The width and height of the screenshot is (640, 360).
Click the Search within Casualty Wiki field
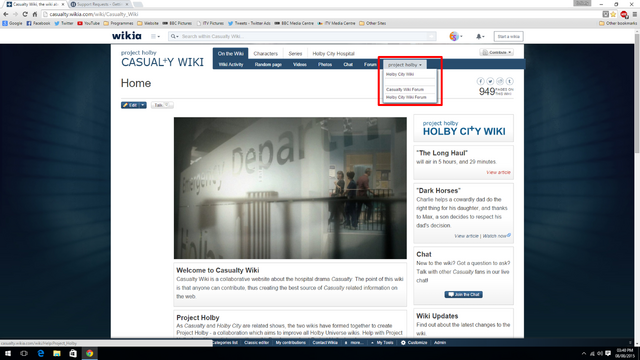[x=302, y=36]
